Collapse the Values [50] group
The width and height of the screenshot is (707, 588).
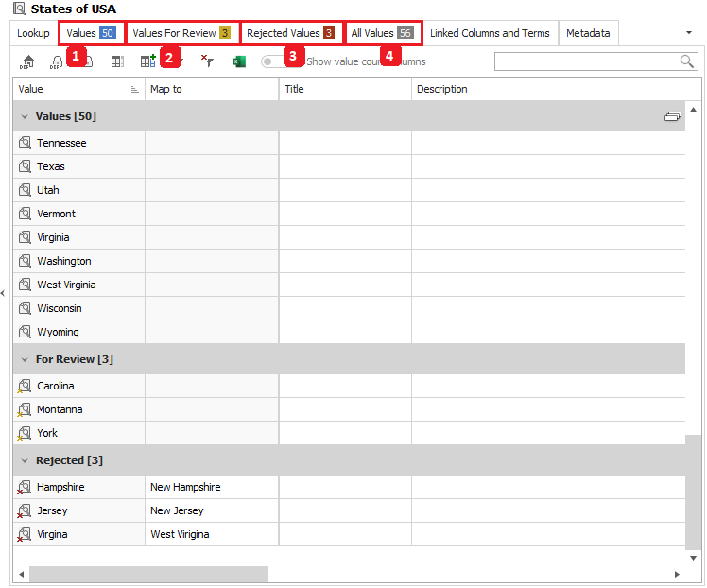25,117
